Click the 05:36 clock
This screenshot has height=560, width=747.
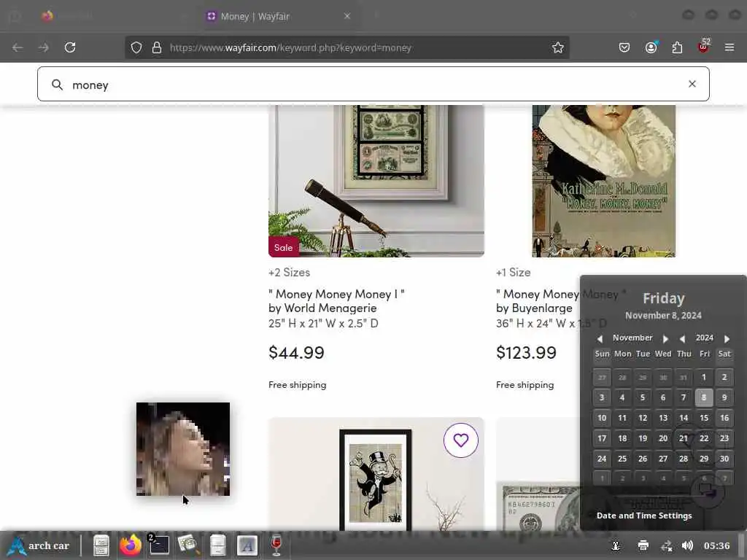click(x=717, y=545)
